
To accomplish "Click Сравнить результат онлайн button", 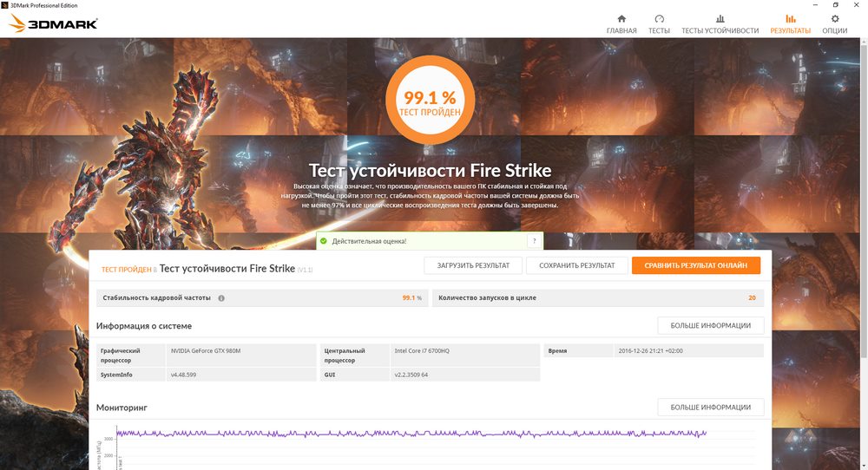I will [x=696, y=265].
